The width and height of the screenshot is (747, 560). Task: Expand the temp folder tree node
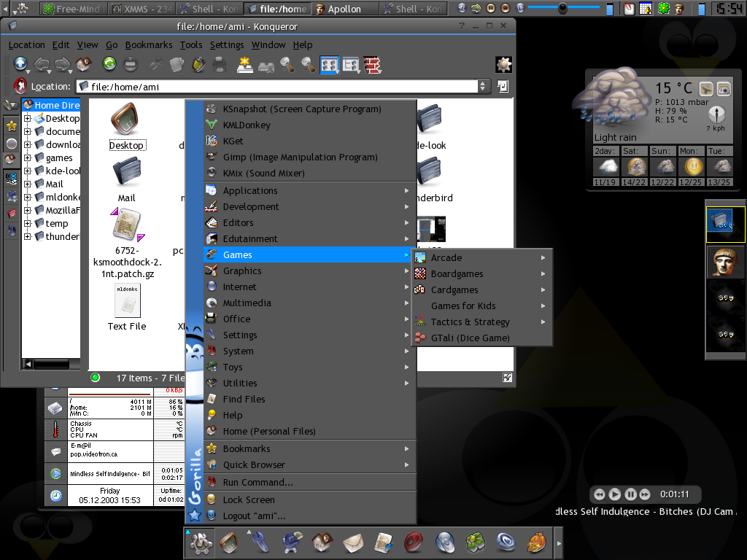[x=27, y=223]
